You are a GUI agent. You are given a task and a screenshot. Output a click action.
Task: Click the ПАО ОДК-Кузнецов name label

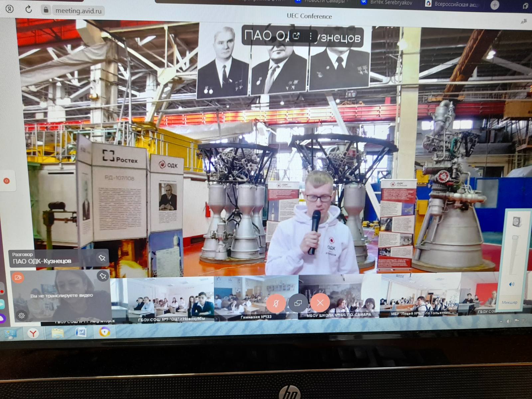coord(42,261)
